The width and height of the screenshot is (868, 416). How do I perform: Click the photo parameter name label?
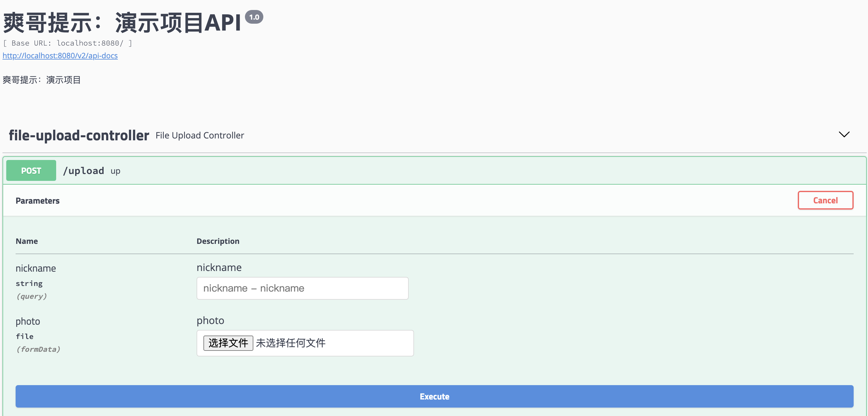(x=28, y=321)
